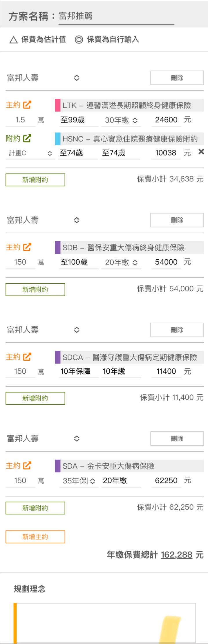Click the 方案名稱 input field
208x644 pixels.
point(116,16)
